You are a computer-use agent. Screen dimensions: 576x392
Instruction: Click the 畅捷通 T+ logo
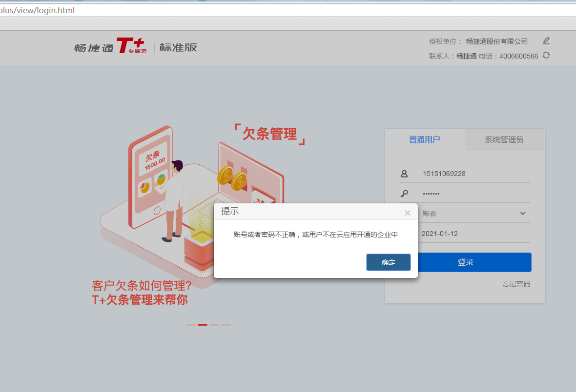point(111,46)
